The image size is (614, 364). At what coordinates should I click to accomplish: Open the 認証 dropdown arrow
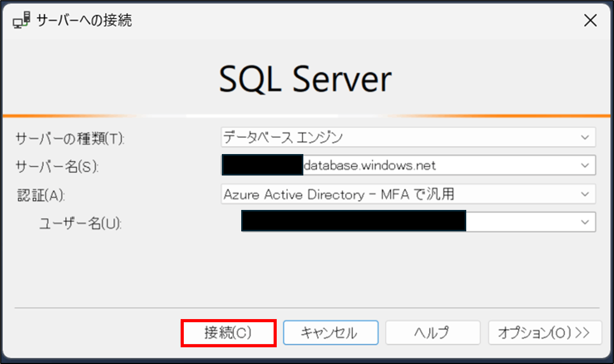tap(585, 194)
